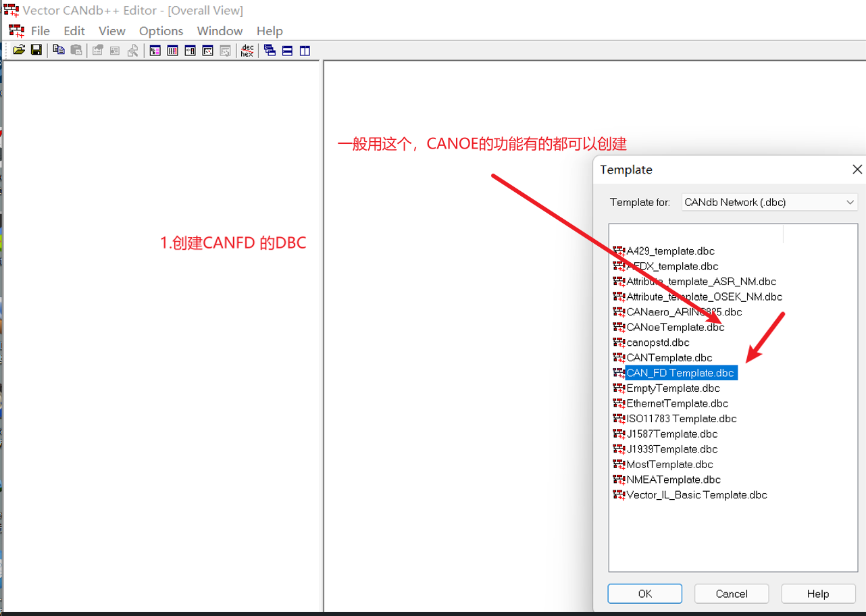
Task: Switch display between dec and hex
Action: pyautogui.click(x=247, y=50)
